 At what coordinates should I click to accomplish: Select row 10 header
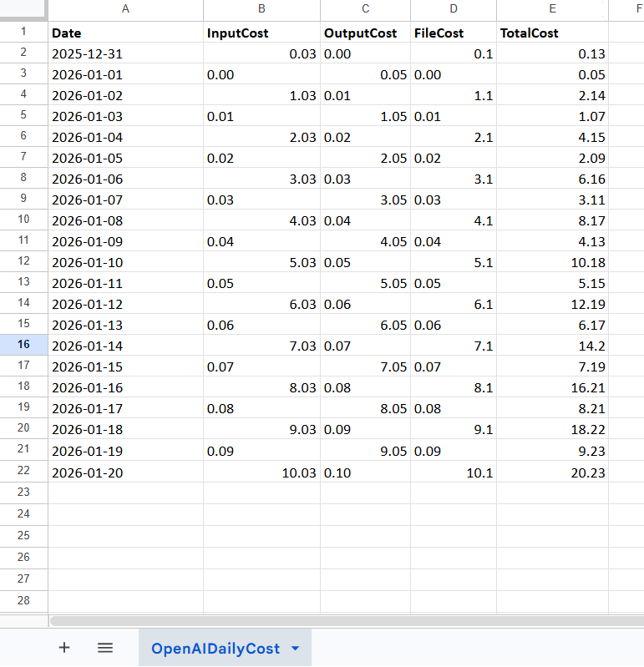[x=23, y=220]
